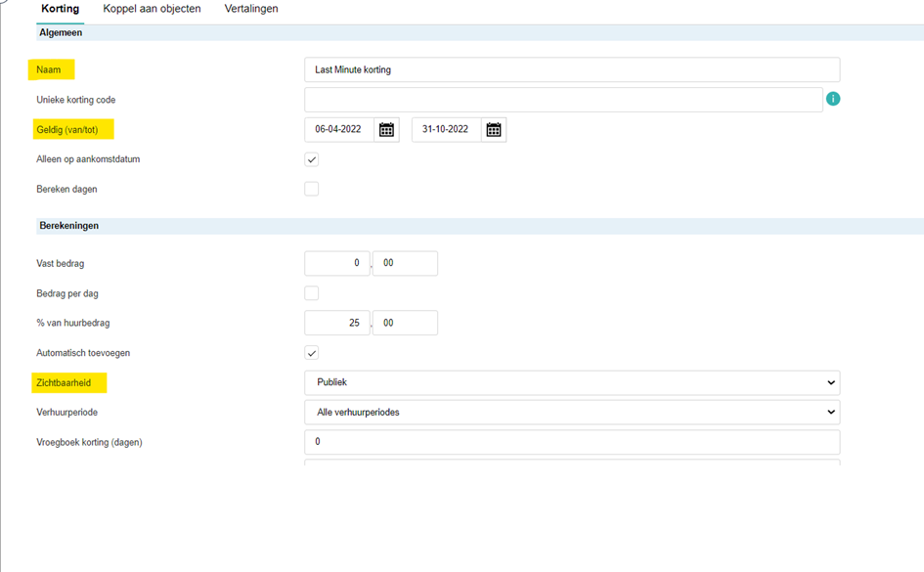Open the end date calendar picker
The width and height of the screenshot is (924, 572).
click(494, 129)
